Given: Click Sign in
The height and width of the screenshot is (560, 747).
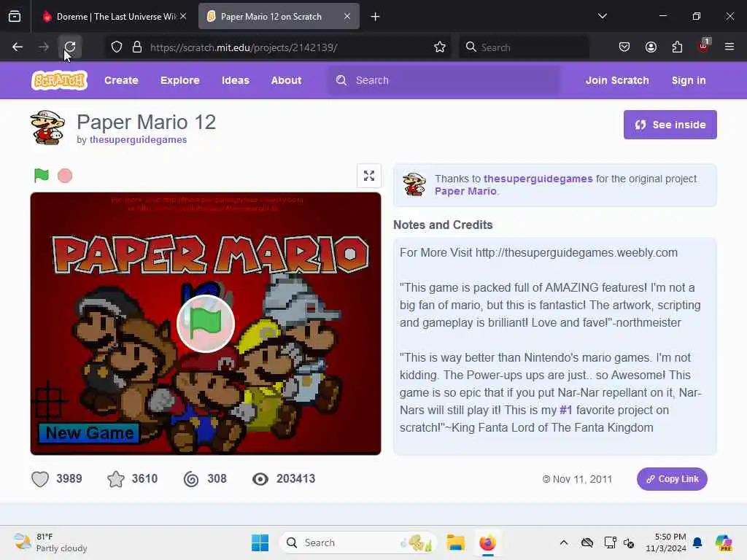Looking at the screenshot, I should click(x=689, y=80).
